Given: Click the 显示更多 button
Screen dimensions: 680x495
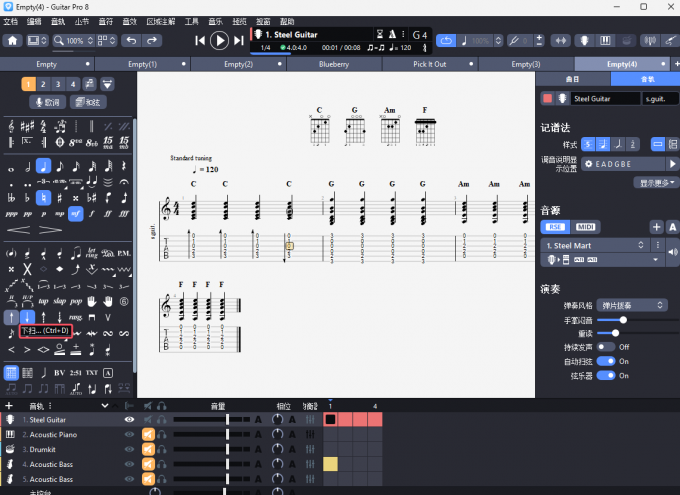Looking at the screenshot, I should pyautogui.click(x=657, y=183).
